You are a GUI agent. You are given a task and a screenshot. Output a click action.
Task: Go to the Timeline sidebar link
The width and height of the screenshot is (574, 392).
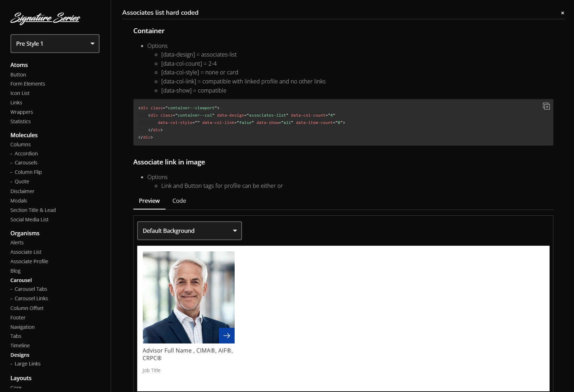click(20, 346)
